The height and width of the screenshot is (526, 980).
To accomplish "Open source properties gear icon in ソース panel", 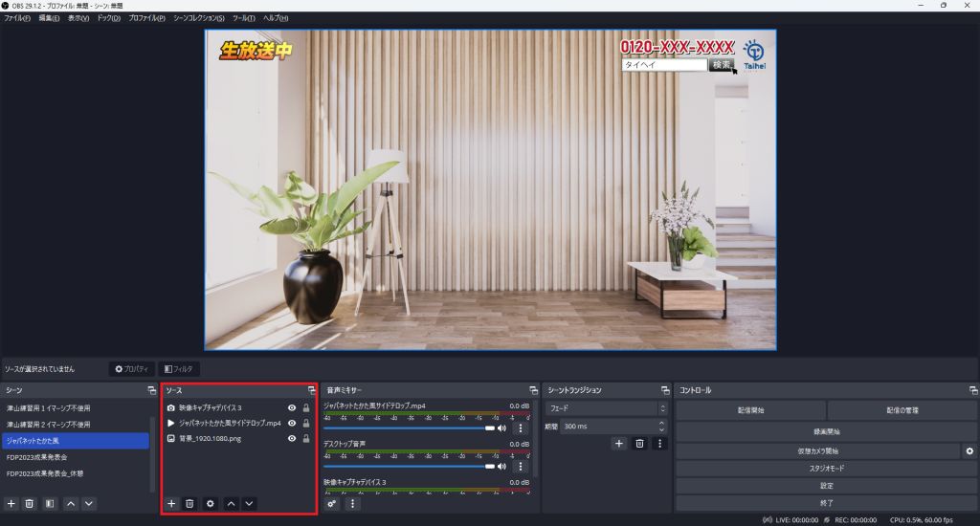I will click(211, 503).
